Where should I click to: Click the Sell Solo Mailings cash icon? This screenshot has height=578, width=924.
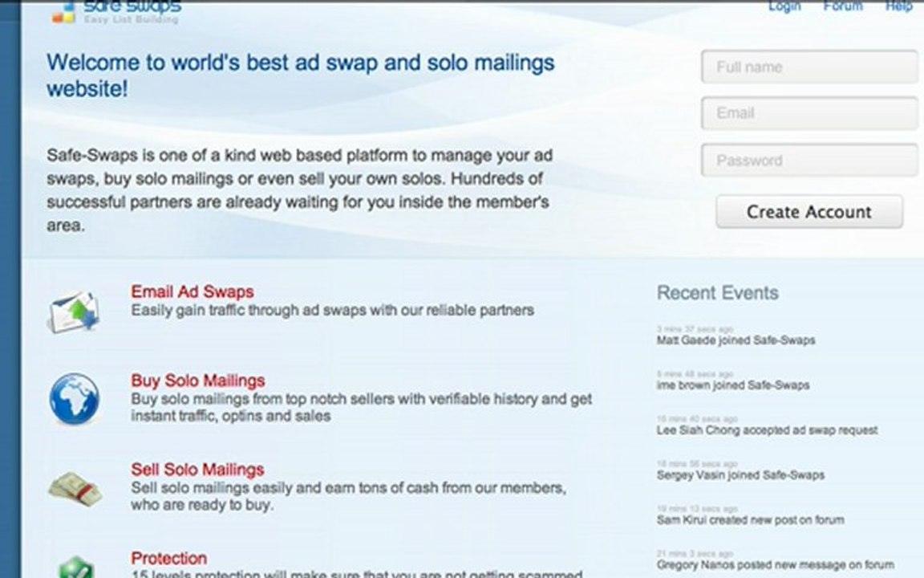tap(75, 488)
